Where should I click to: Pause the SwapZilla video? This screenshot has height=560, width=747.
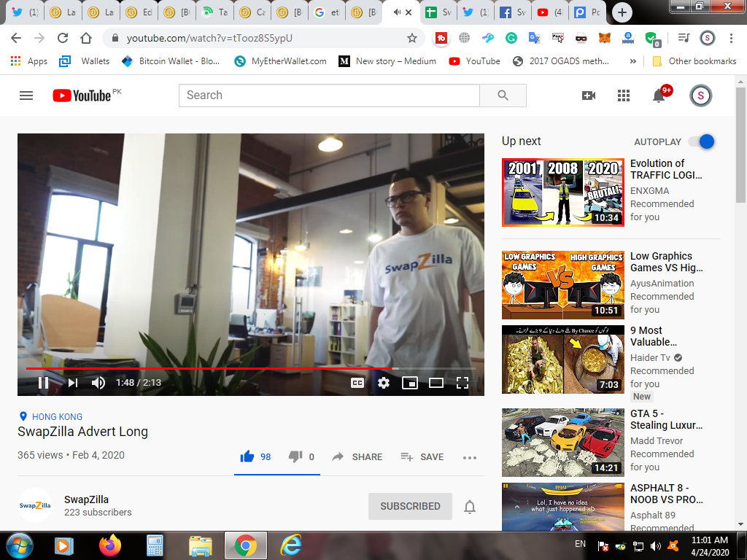pyautogui.click(x=43, y=383)
